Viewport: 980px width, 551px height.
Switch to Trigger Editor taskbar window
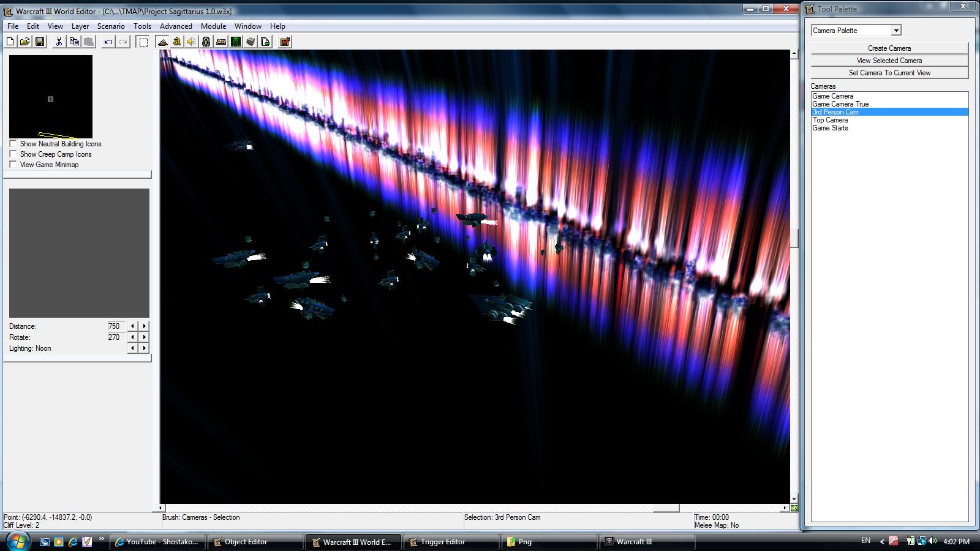451,542
